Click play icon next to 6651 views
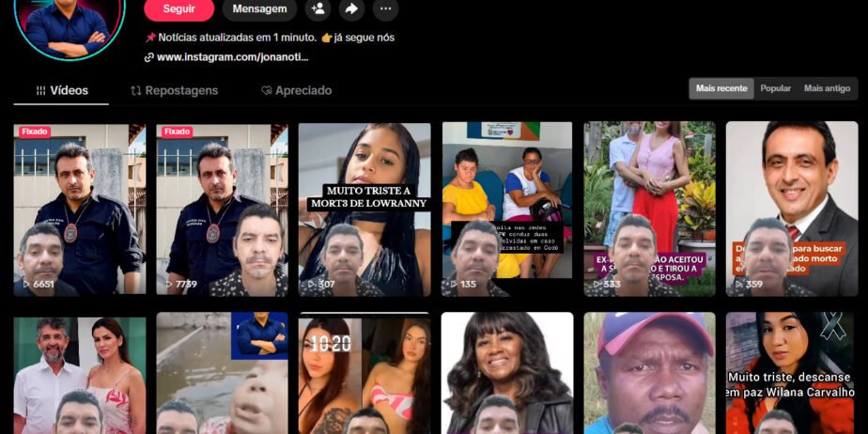The width and height of the screenshot is (868, 434). (x=26, y=284)
